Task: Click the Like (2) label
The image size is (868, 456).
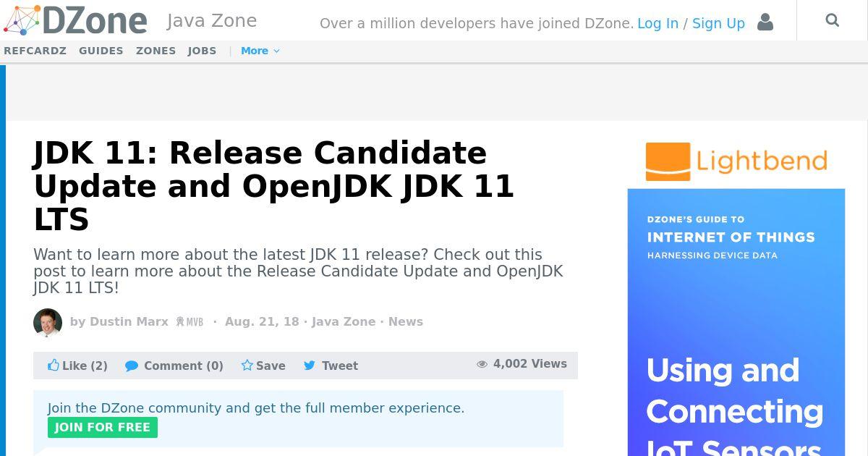Action: pyautogui.click(x=85, y=366)
